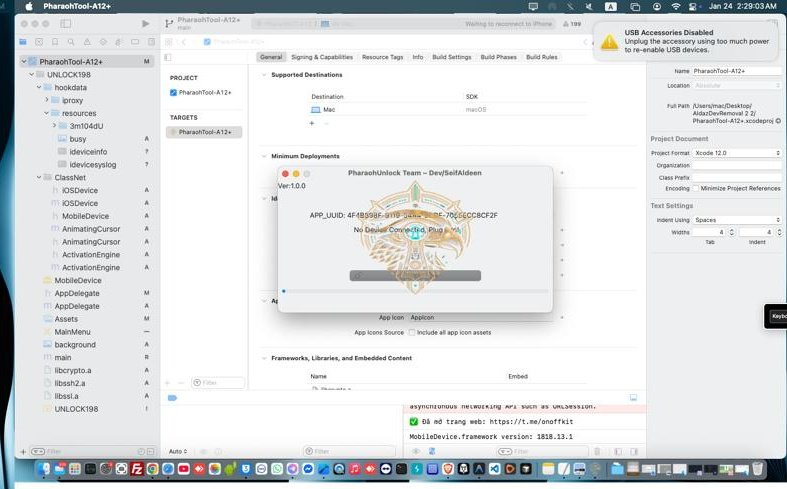Viewport: 787px width, 489px height.
Task: Select the PharaohTool-A12+ target under TARGETS
Action: pyautogui.click(x=204, y=132)
